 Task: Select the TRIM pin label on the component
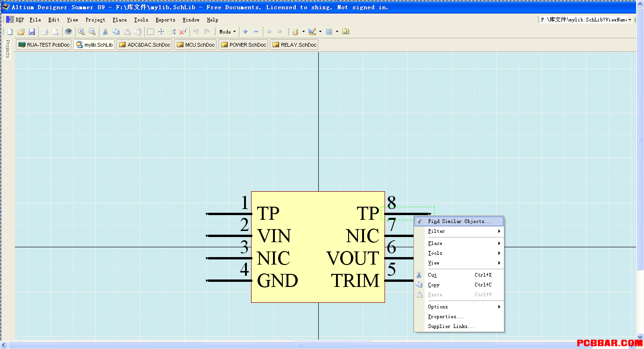pyautogui.click(x=356, y=281)
